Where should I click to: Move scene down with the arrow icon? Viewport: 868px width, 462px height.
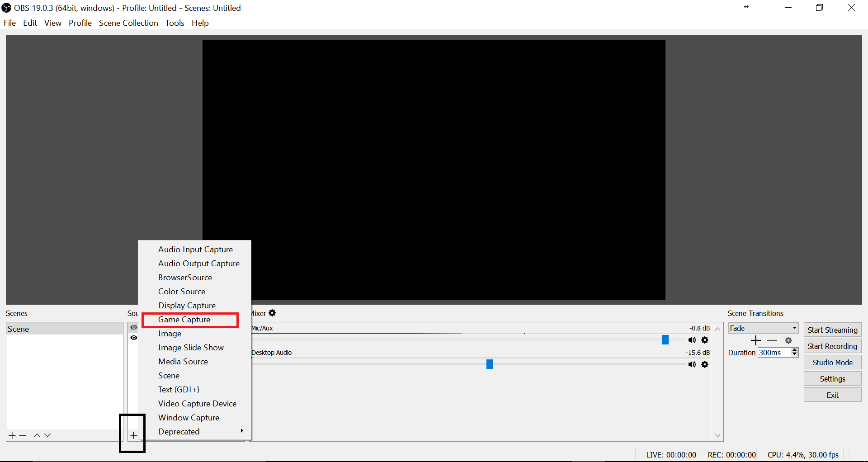(x=47, y=435)
